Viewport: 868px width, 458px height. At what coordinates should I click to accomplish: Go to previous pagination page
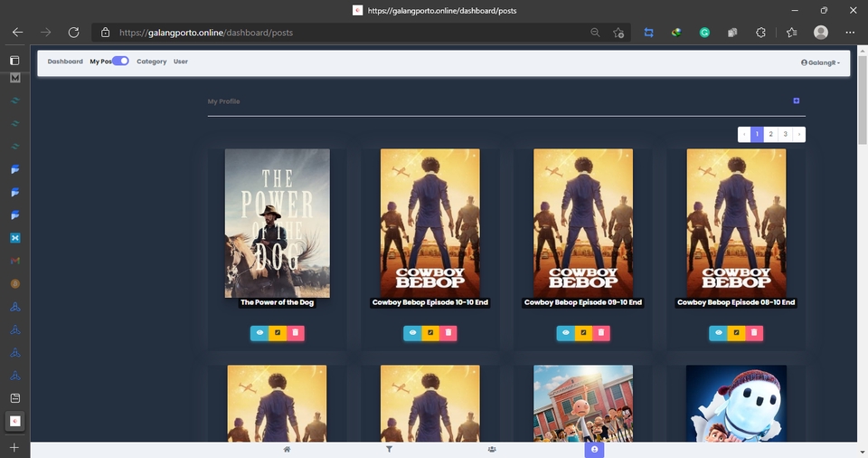click(x=744, y=134)
